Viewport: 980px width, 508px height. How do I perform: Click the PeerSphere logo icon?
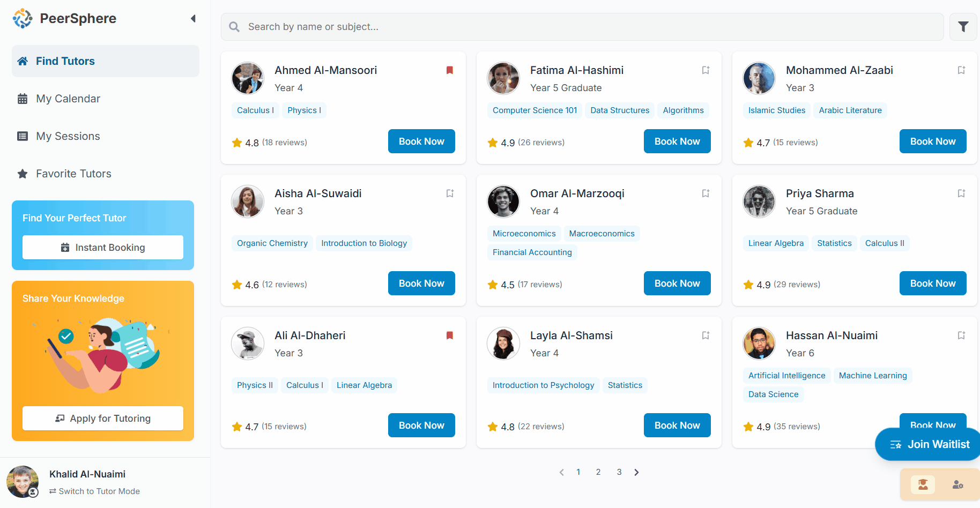click(23, 19)
